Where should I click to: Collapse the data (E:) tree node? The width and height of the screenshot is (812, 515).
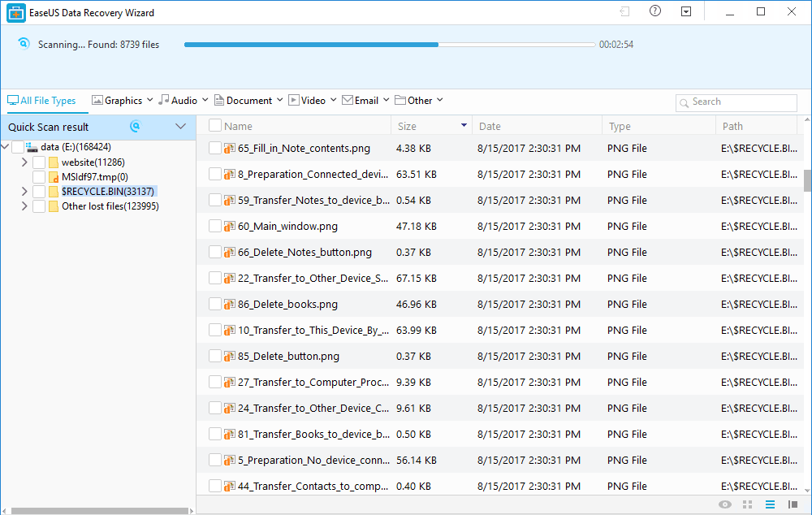[x=5, y=147]
